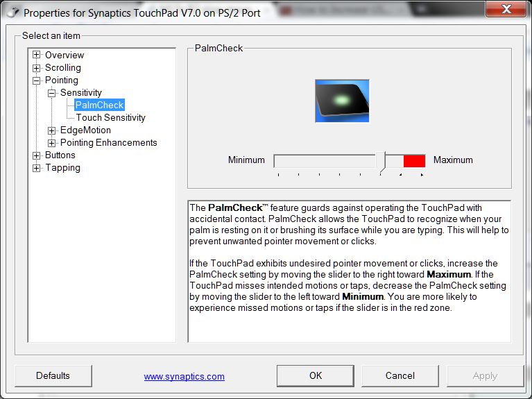This screenshot has width=532, height=399.
Task: Select the PalmCheck tree item
Action: [99, 105]
